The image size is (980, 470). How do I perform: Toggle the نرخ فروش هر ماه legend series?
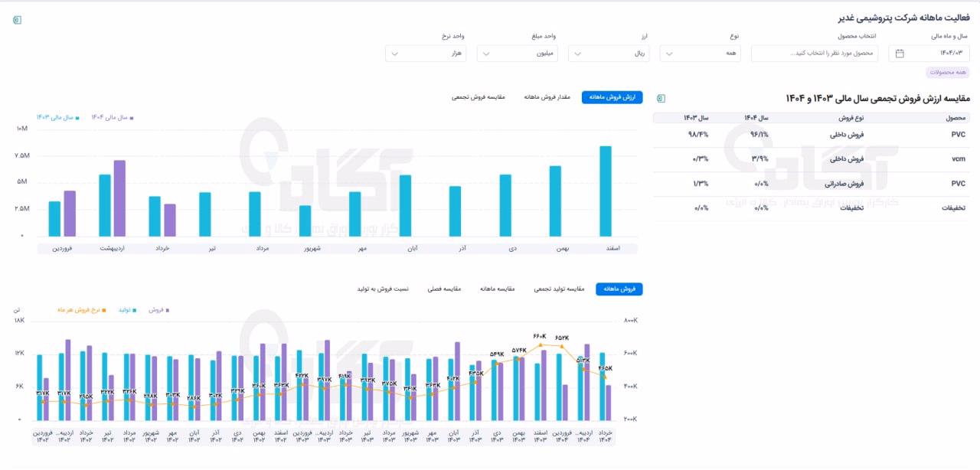(x=80, y=310)
